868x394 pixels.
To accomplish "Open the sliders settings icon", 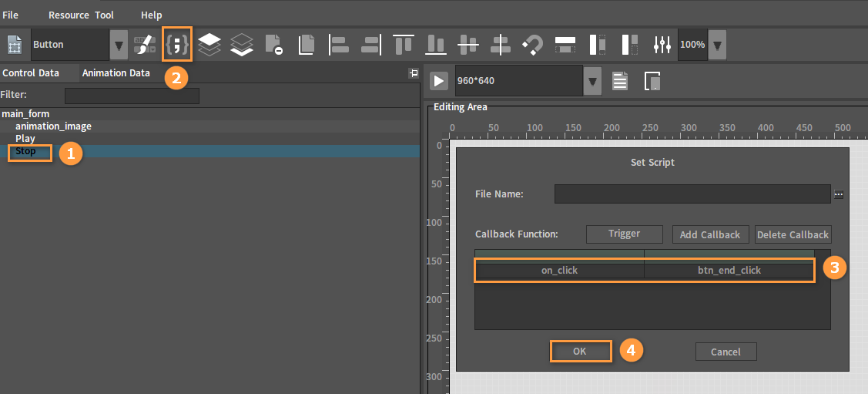I will 662,44.
